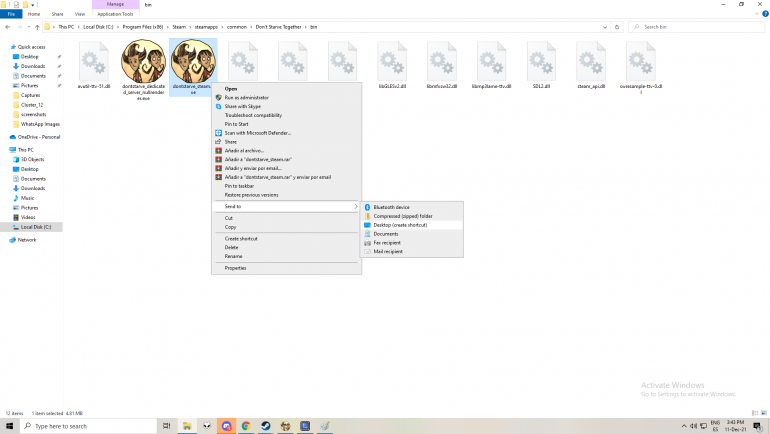
Task: Open the File ribbon tab
Action: point(11,14)
